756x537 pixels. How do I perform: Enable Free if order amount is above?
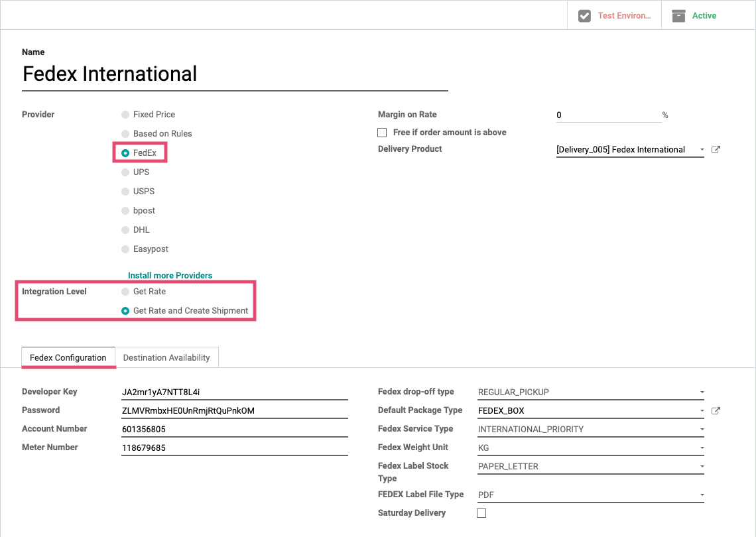(x=382, y=133)
